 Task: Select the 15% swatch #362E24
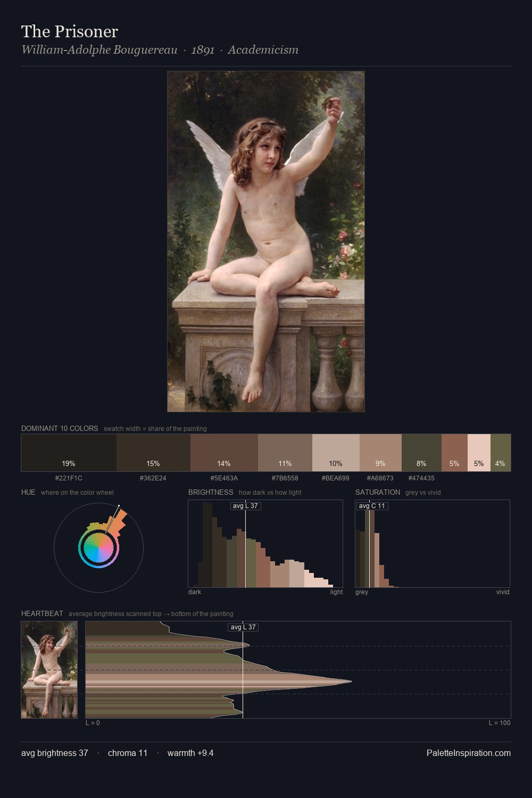coord(153,453)
